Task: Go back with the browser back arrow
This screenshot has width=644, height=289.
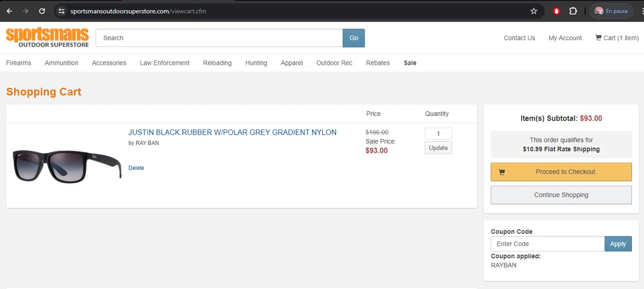Action: 9,11
